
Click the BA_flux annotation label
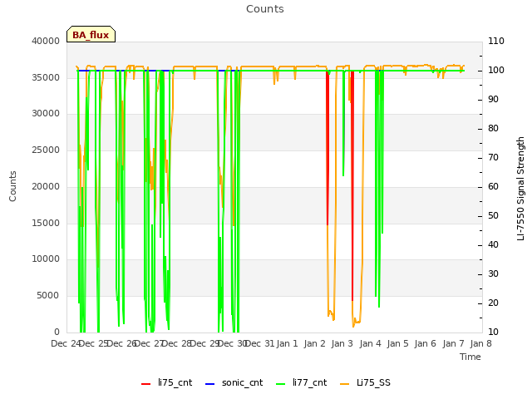[91, 34]
